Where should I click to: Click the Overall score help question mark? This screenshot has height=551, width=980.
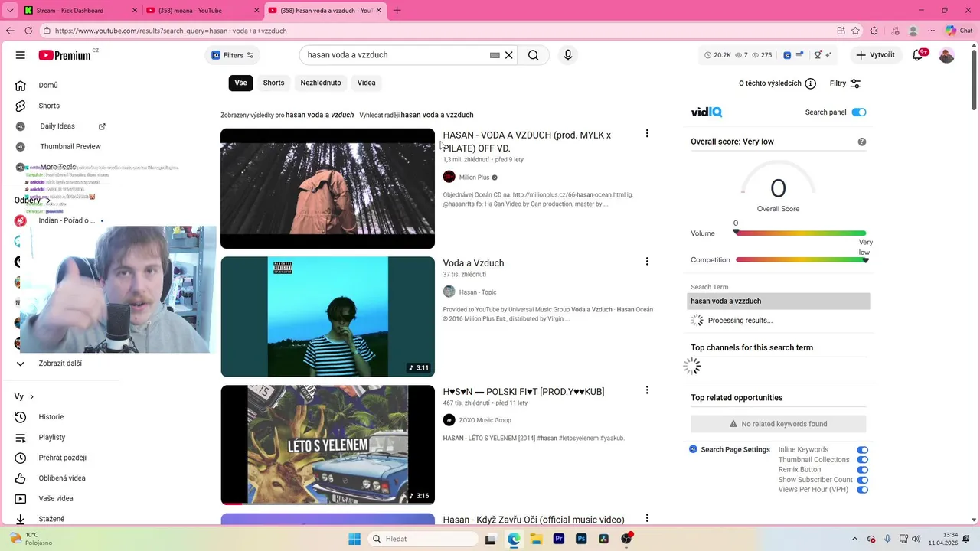[x=862, y=142]
